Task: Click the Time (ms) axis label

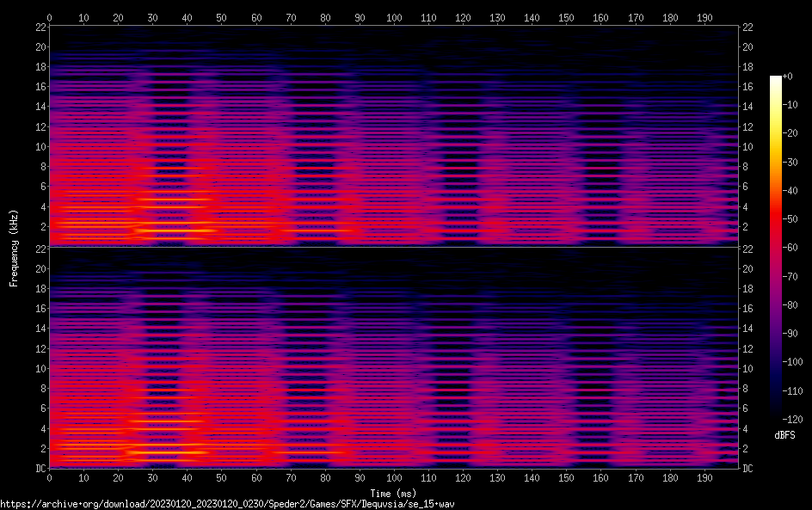Action: pos(393,493)
